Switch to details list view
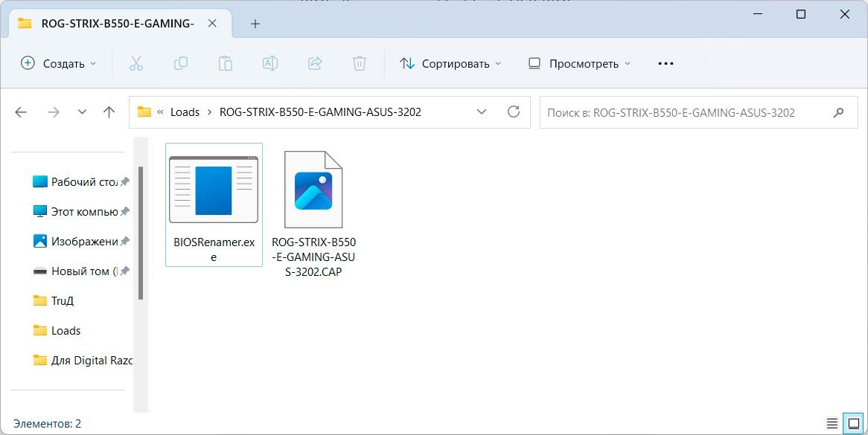The height and width of the screenshot is (435, 868). (832, 423)
